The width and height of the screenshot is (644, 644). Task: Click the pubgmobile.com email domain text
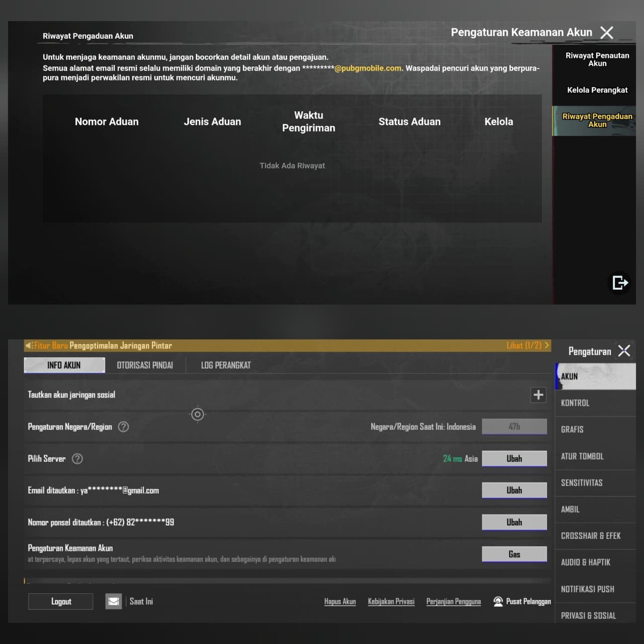[368, 68]
